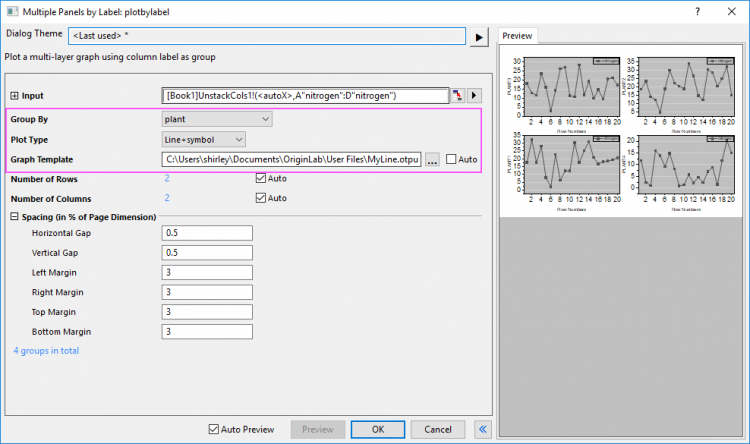Click the Top Margin input field
The image size is (750, 444).
(207, 312)
